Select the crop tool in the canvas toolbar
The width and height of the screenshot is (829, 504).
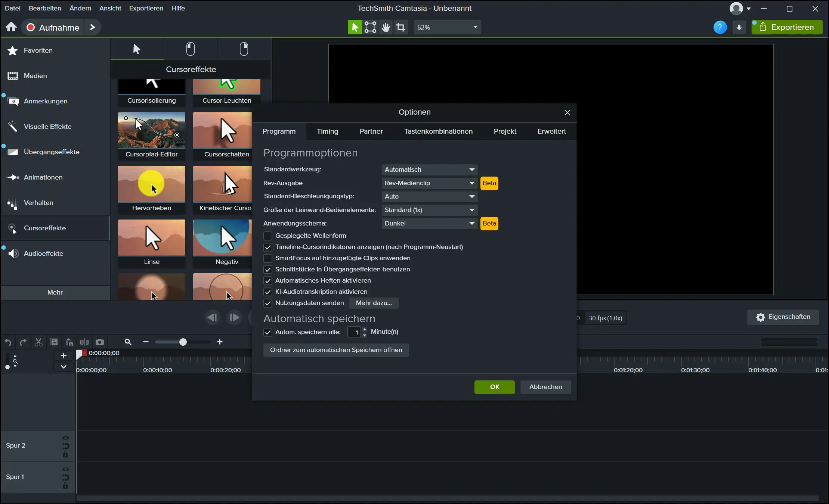401,27
